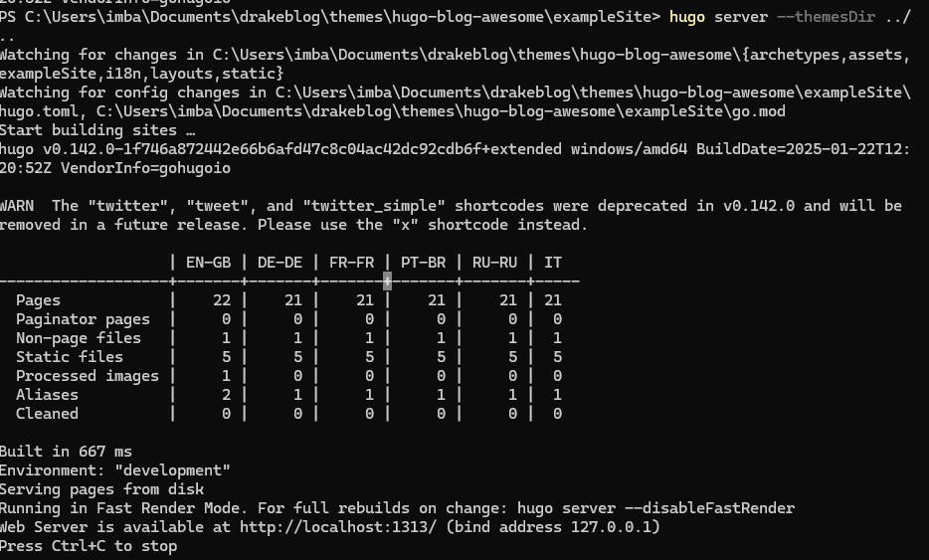Open the http://localhost:1313/ web server URL
This screenshot has width=929, height=560.
(338, 526)
